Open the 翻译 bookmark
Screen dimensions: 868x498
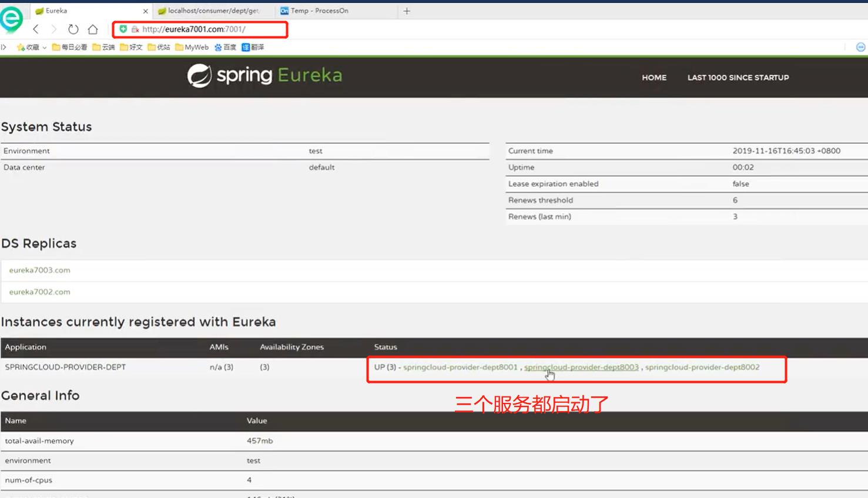[253, 47]
